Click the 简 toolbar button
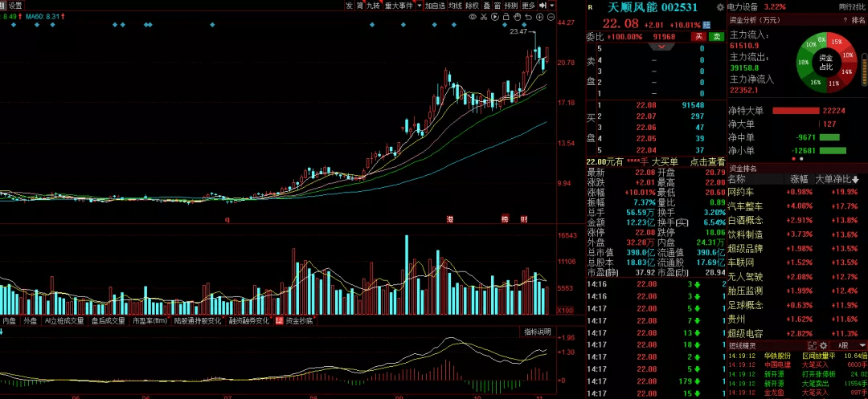 360,6
